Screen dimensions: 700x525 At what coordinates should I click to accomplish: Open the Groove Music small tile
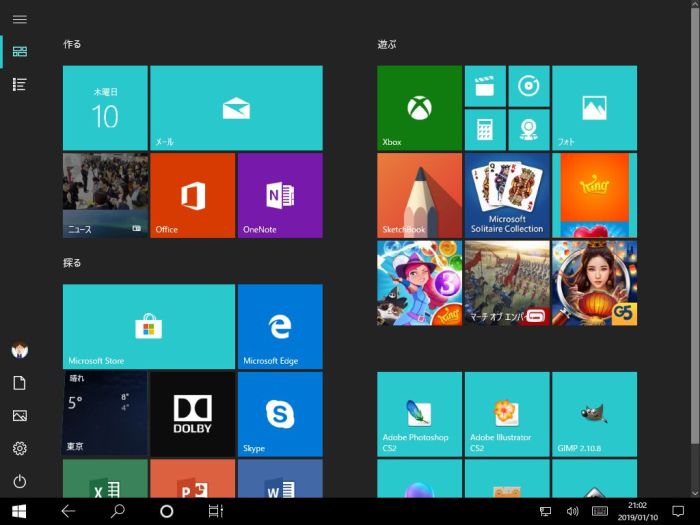coord(528,86)
